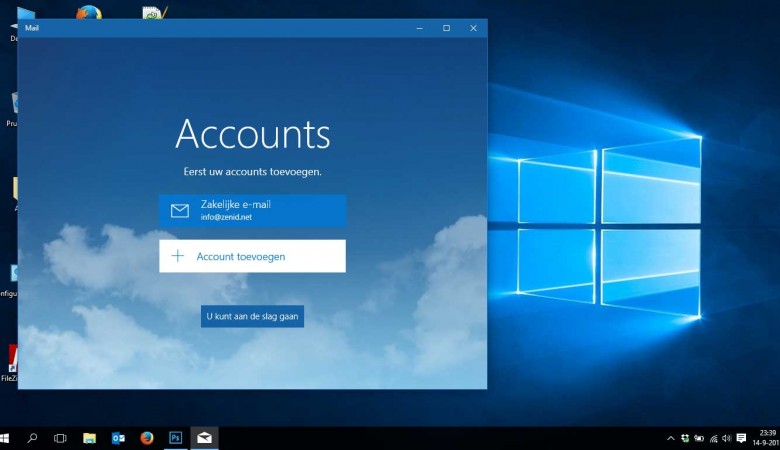
Task: Click the text Eerst uw accounts toevoegen.
Action: (x=253, y=172)
